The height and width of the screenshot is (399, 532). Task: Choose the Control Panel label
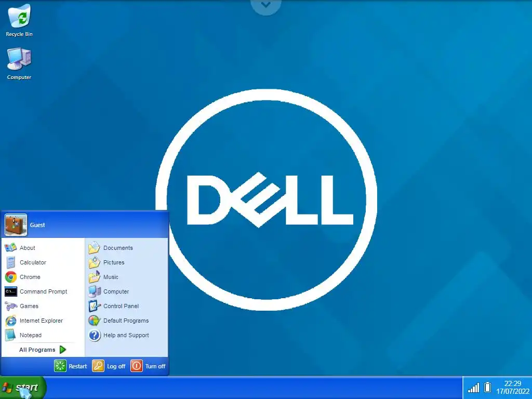(121, 307)
